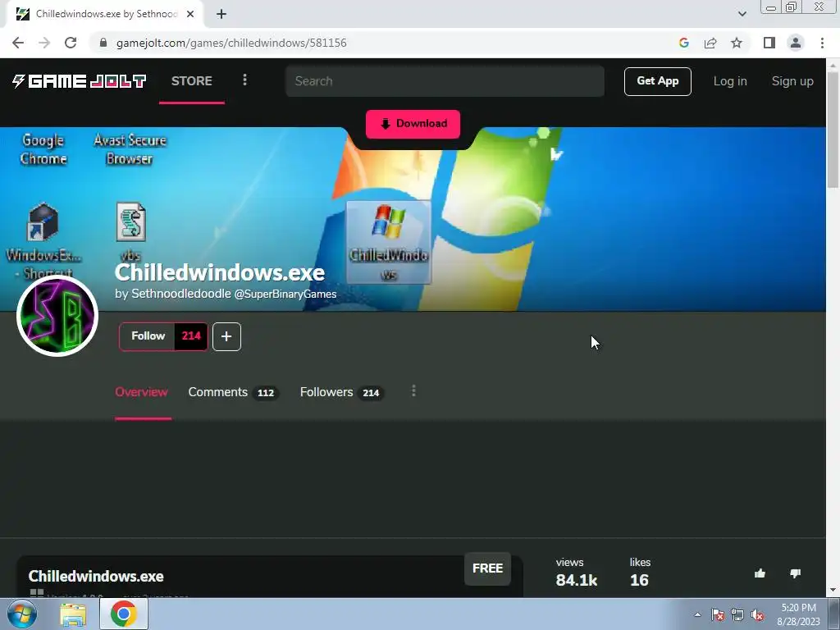
Task: Share this page via share icon
Action: coord(710,43)
